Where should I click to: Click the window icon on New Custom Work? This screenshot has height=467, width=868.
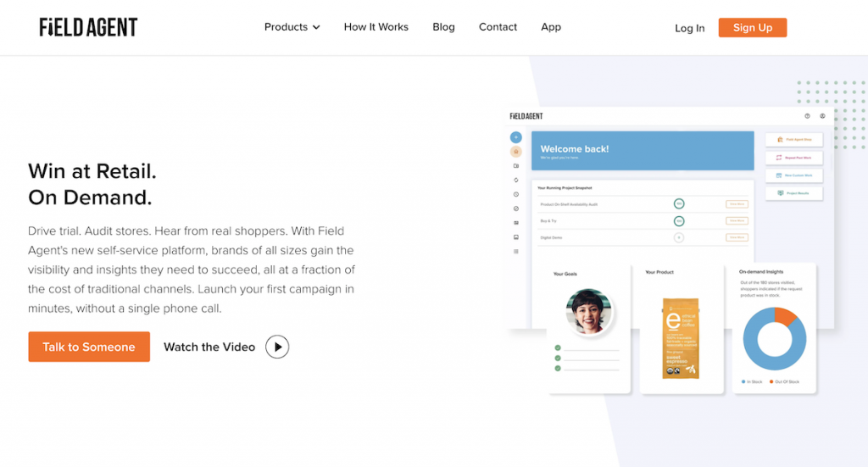click(779, 175)
